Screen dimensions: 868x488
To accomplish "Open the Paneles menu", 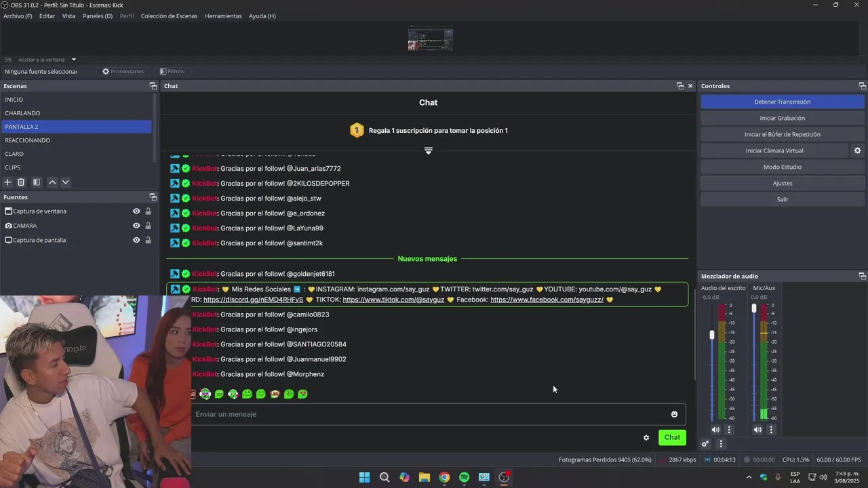I will point(98,16).
